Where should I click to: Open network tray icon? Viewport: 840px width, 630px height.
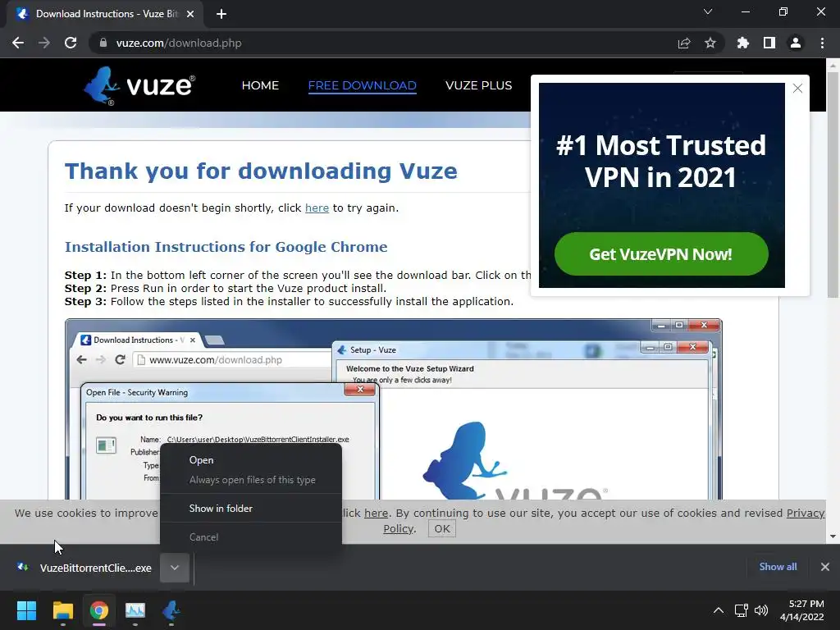(742, 610)
